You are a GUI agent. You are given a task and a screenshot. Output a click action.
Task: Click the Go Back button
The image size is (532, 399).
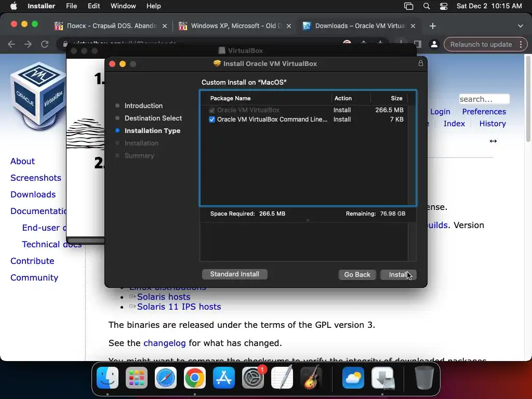(x=357, y=274)
